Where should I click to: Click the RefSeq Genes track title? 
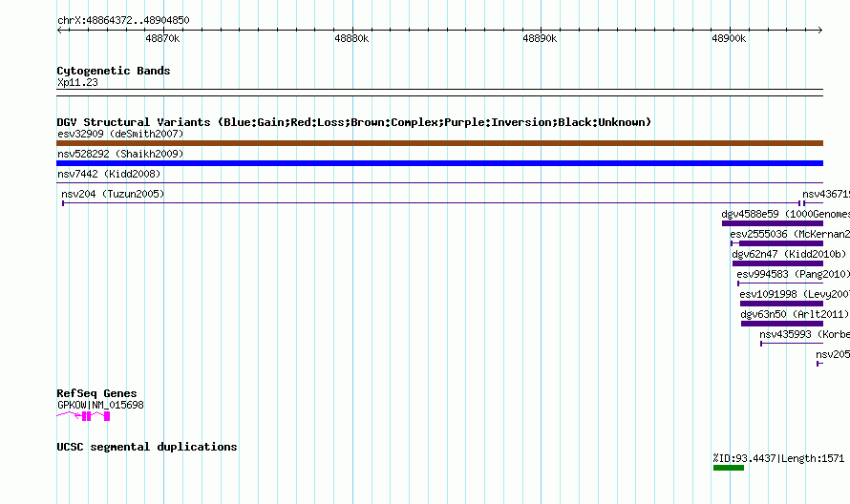pyautogui.click(x=97, y=393)
